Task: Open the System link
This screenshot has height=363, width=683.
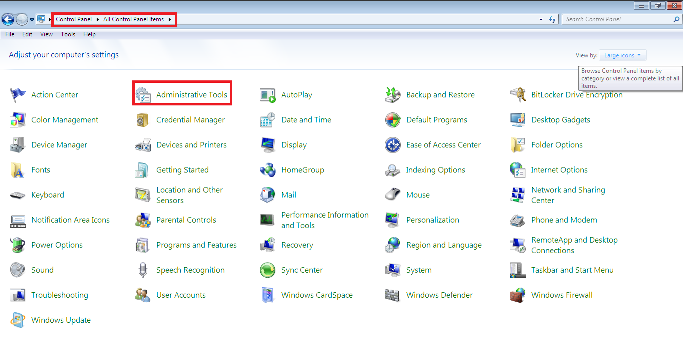Action: pos(419,270)
